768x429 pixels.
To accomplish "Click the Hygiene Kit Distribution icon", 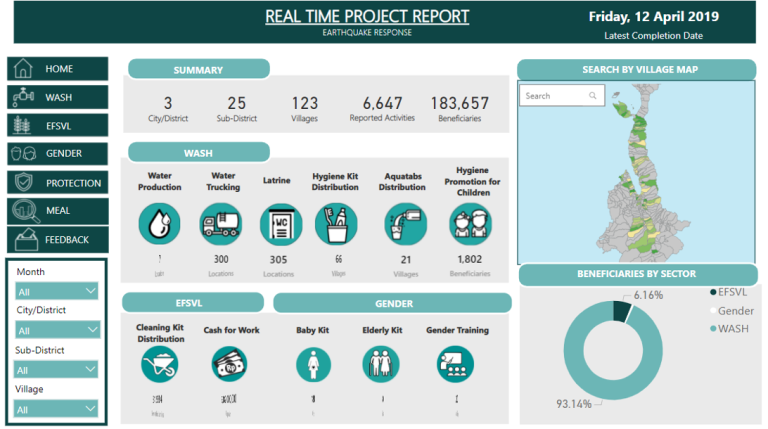I will pyautogui.click(x=335, y=224).
